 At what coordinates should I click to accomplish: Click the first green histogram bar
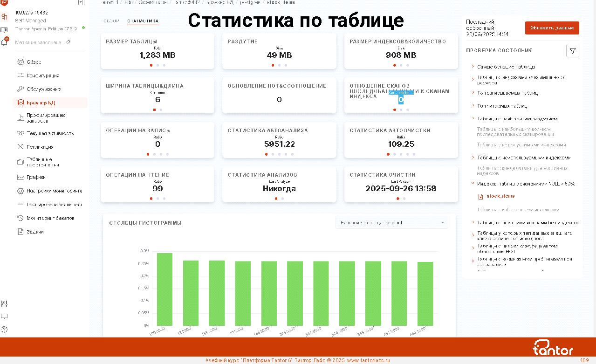click(x=164, y=289)
